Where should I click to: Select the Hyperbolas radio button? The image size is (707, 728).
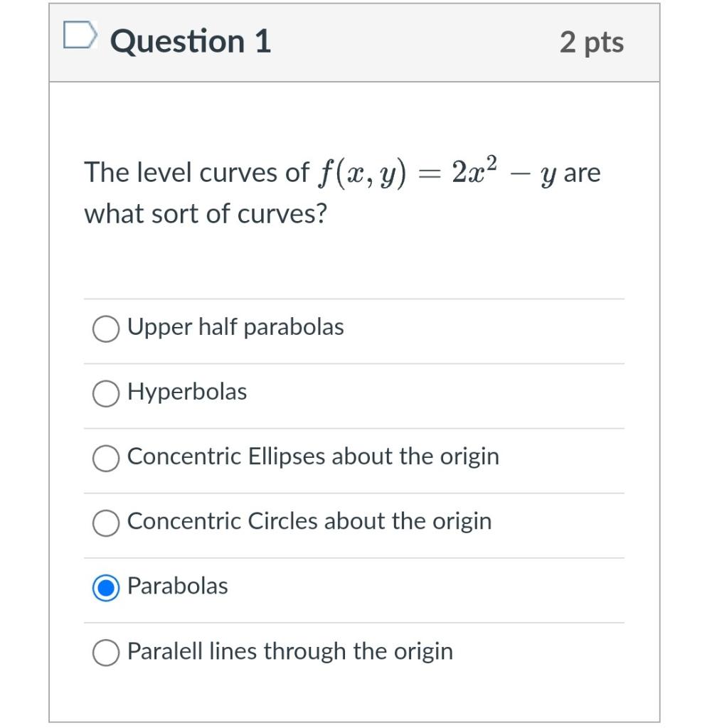(105, 394)
